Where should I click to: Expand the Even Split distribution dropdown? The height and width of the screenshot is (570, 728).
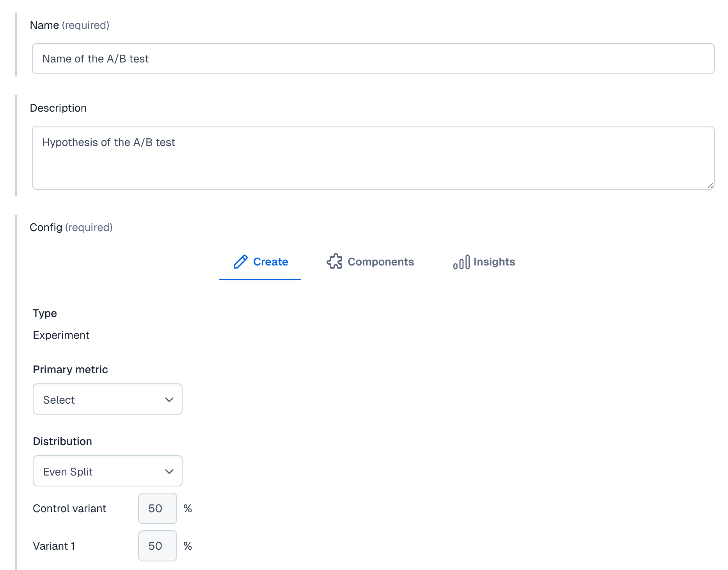click(107, 471)
